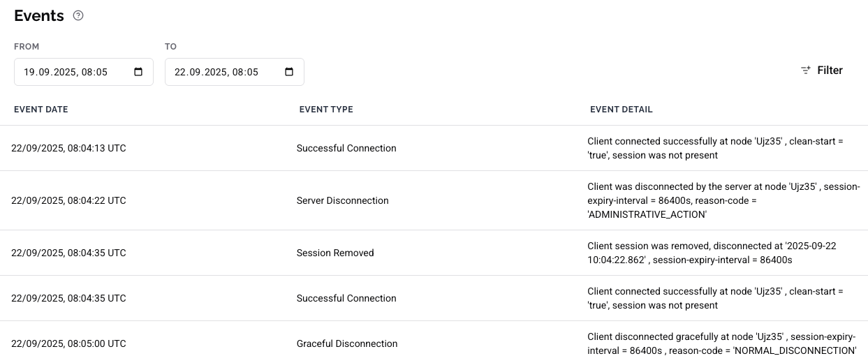Select the Server Disconnection event type cell
Screen dimensions: 868x363
tap(342, 200)
